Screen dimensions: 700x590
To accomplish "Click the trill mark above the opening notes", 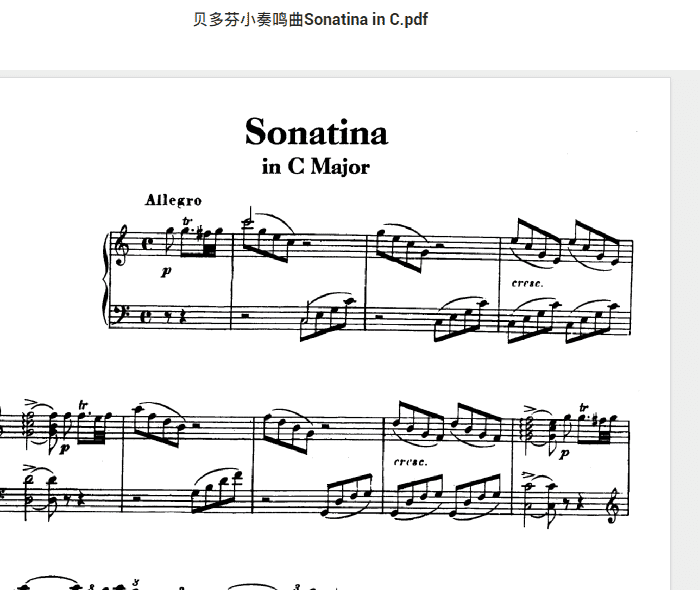I will [x=188, y=220].
